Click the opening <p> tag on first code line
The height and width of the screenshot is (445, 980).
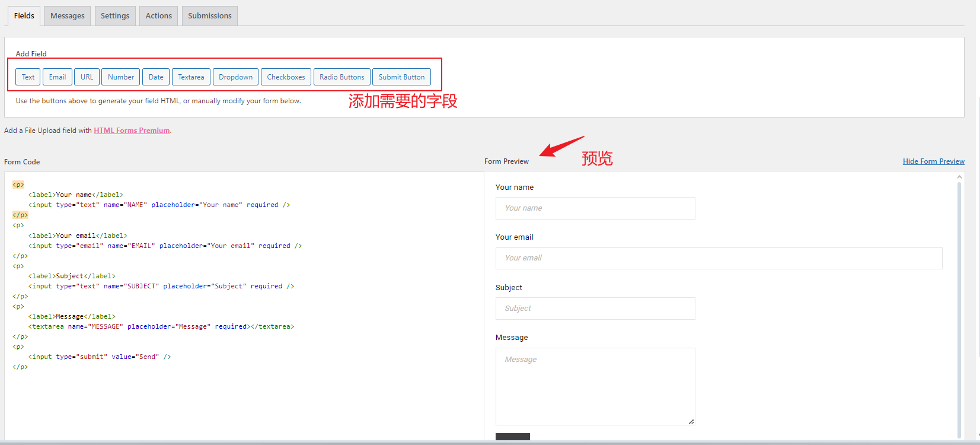18,185
